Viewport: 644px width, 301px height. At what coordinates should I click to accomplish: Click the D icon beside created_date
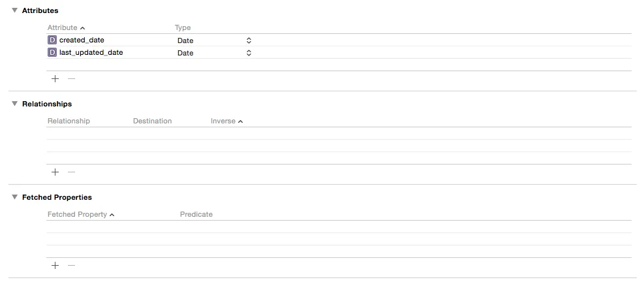coord(52,40)
